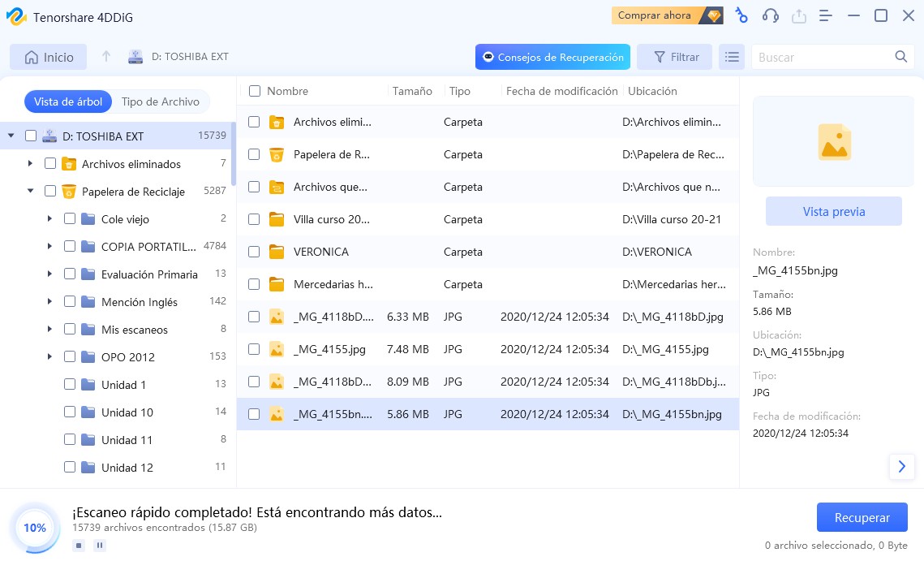The height and width of the screenshot is (561, 924).
Task: Click the image placeholder in preview pane
Action: pyautogui.click(x=834, y=142)
